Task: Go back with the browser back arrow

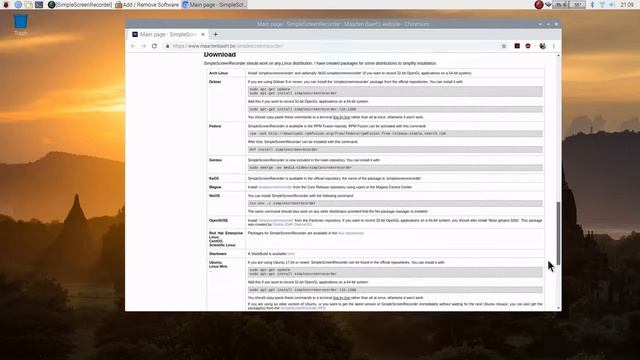Action: tap(133, 46)
